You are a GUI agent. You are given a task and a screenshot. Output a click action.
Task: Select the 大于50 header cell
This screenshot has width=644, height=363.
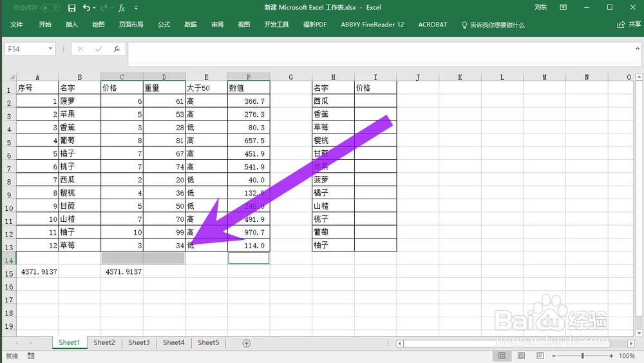(x=207, y=88)
